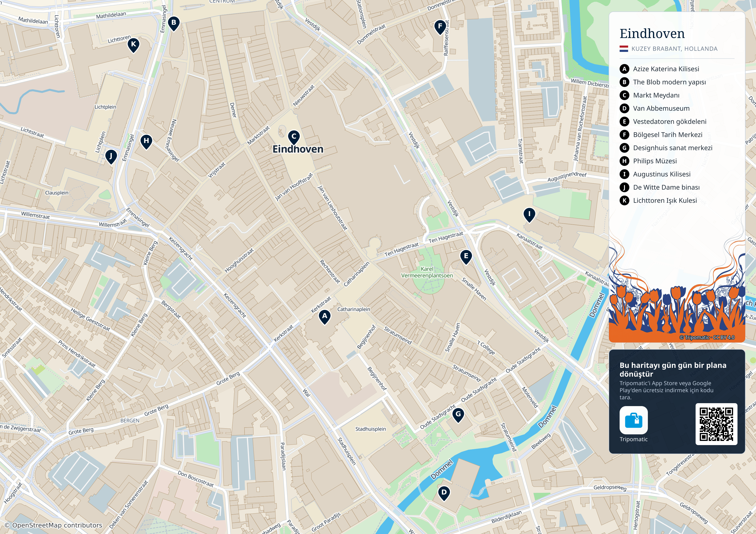Click 'Don Boscostraat' street label
Screen dimensions: 756x534
pyautogui.click(x=196, y=479)
